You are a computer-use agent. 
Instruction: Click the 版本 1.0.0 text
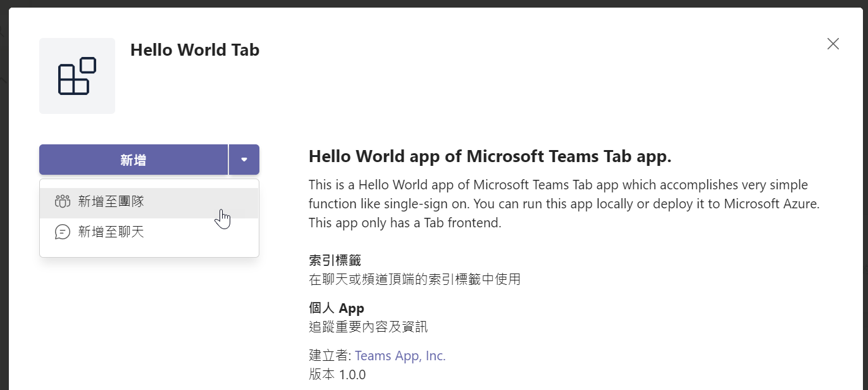(337, 374)
